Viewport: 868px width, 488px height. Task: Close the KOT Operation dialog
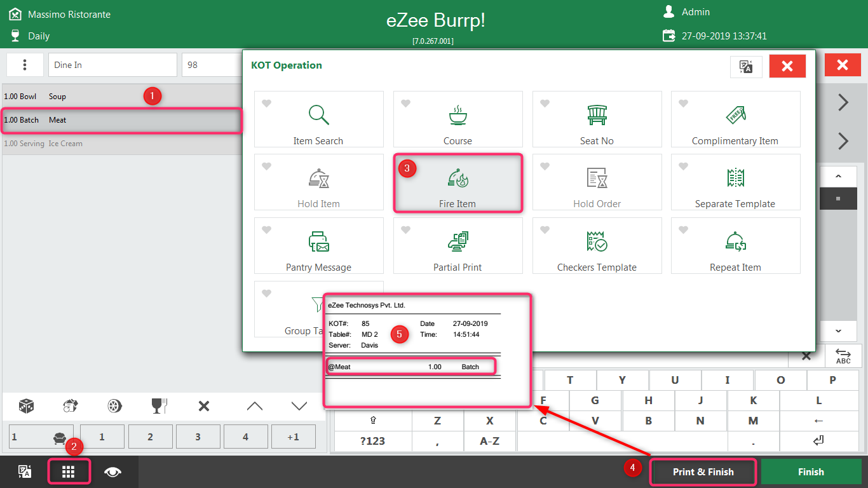point(787,66)
